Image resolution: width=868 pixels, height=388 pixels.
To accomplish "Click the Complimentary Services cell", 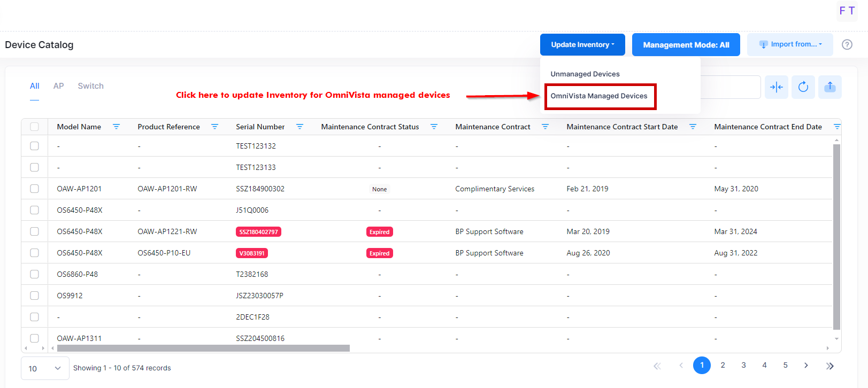I will coord(495,189).
